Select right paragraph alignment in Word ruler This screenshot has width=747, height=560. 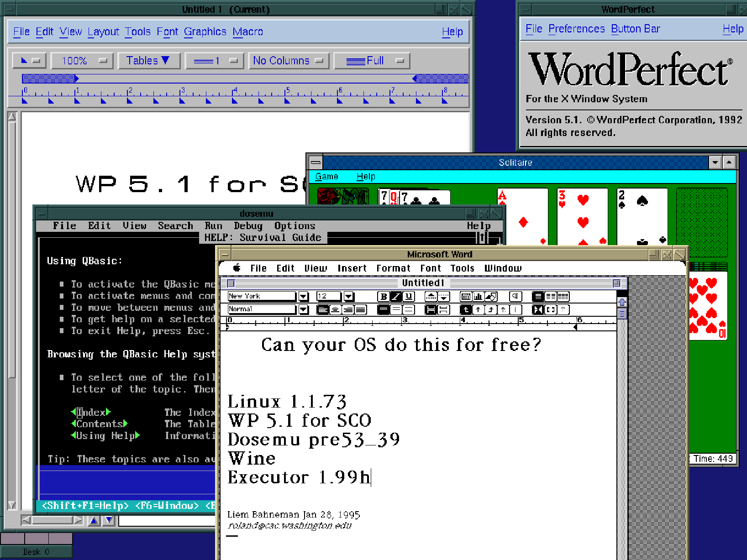tap(348, 310)
